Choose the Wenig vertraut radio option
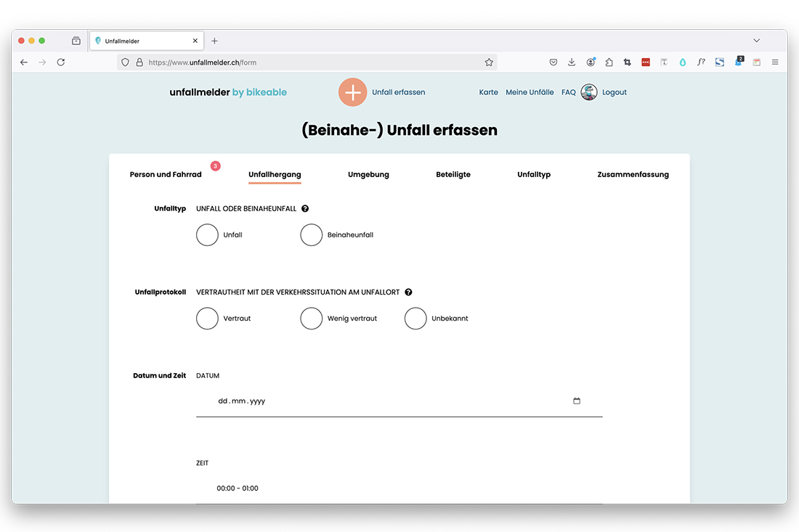 [x=312, y=318]
